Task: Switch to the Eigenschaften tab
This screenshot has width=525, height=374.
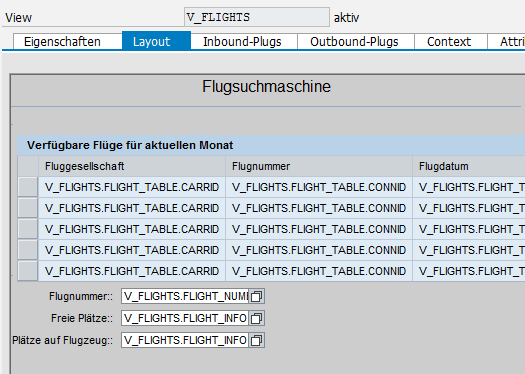Action: coord(62,42)
